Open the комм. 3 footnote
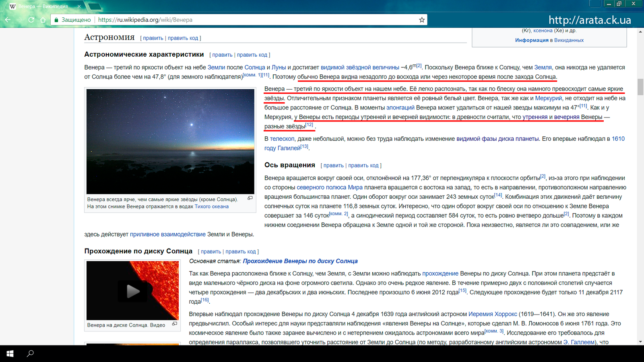 coord(494,331)
